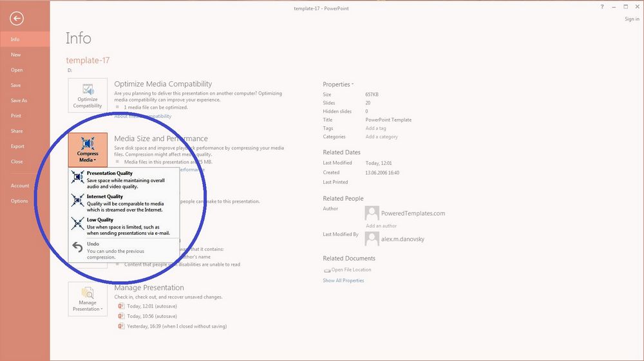Click icon beside Today 10:56 autosave
644x361 pixels.
121,317
